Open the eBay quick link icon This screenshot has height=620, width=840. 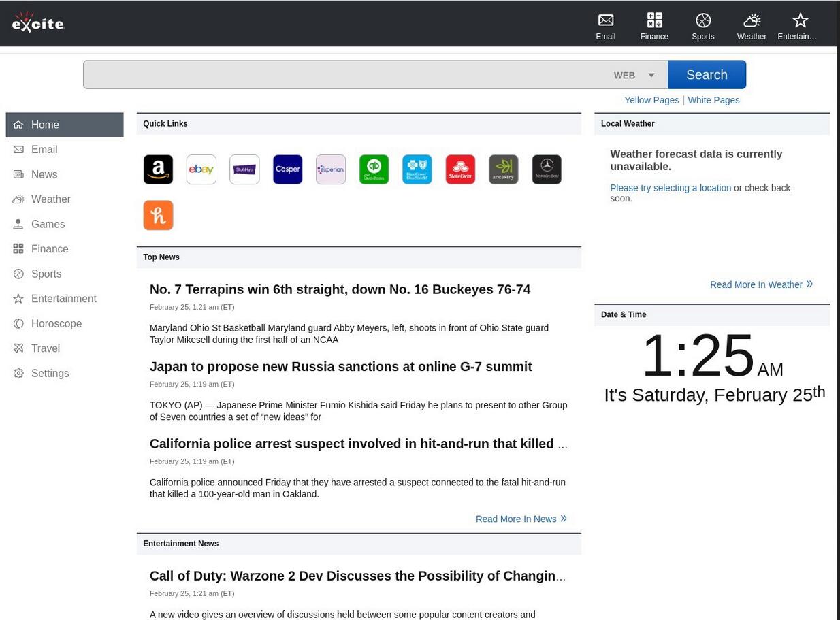click(x=201, y=169)
